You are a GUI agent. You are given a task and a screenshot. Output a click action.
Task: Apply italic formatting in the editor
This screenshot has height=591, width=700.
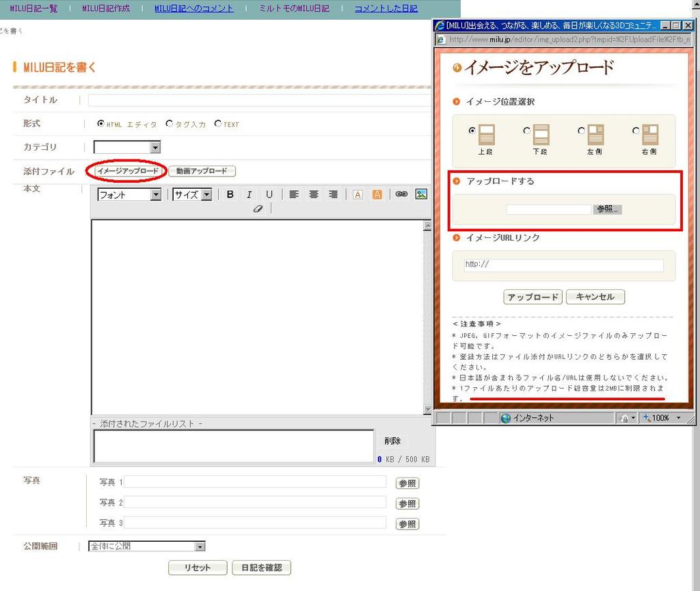[250, 195]
